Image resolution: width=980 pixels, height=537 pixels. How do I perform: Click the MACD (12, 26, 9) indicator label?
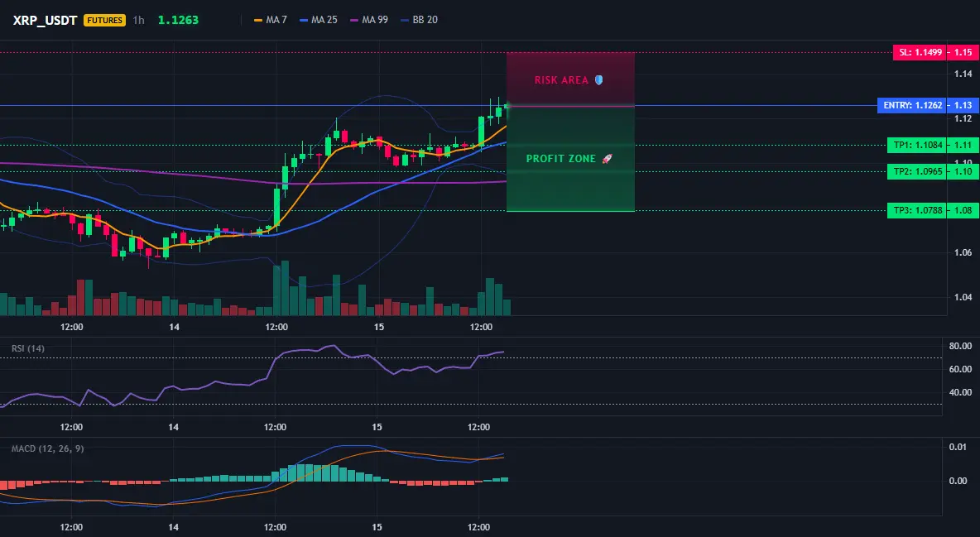[x=47, y=448]
